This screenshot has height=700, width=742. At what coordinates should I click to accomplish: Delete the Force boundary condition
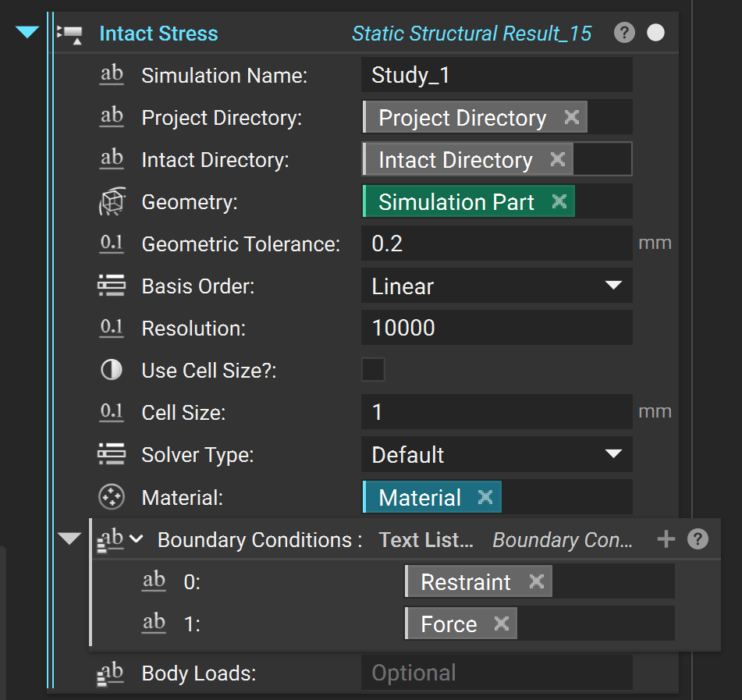click(502, 624)
